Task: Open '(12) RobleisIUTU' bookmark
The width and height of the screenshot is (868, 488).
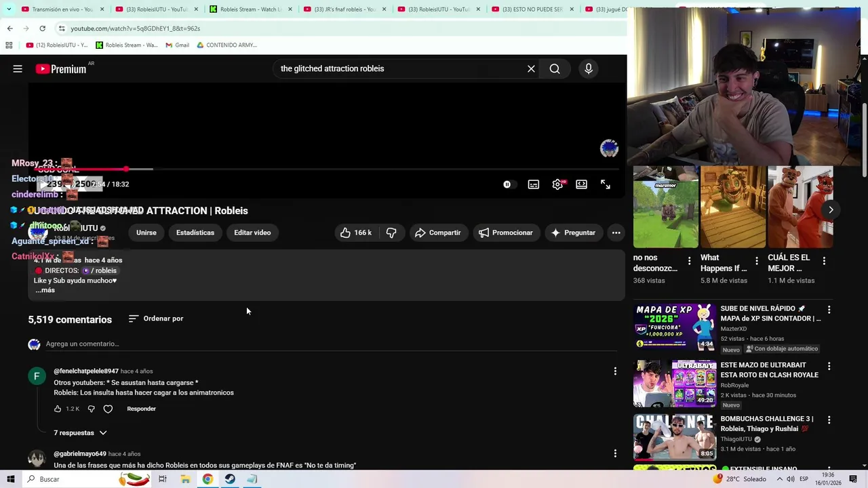Action: [x=57, y=45]
